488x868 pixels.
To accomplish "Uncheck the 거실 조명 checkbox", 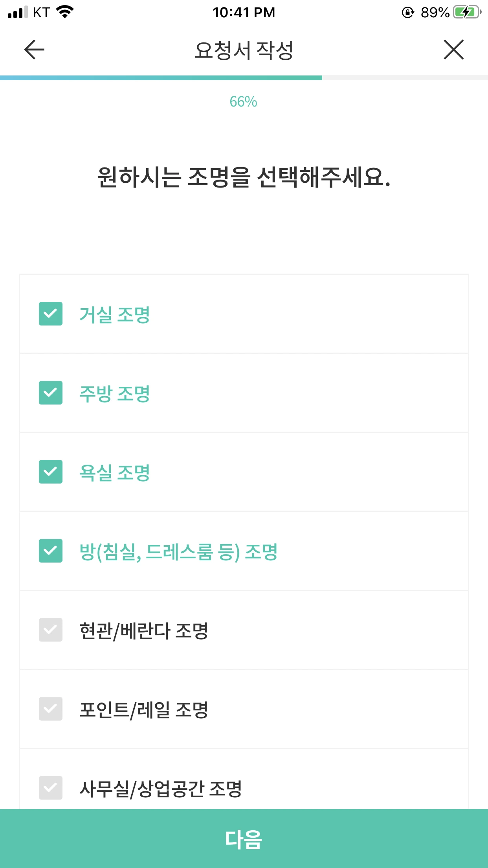I will 51,314.
